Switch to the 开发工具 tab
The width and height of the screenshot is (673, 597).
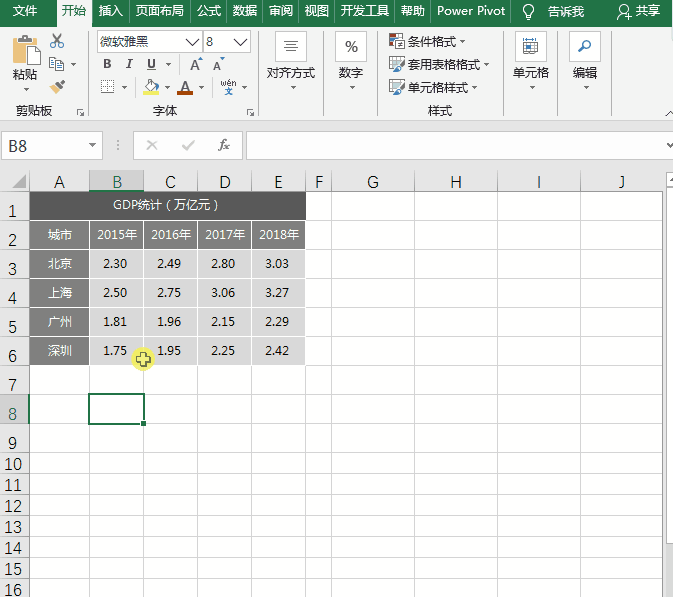364,11
